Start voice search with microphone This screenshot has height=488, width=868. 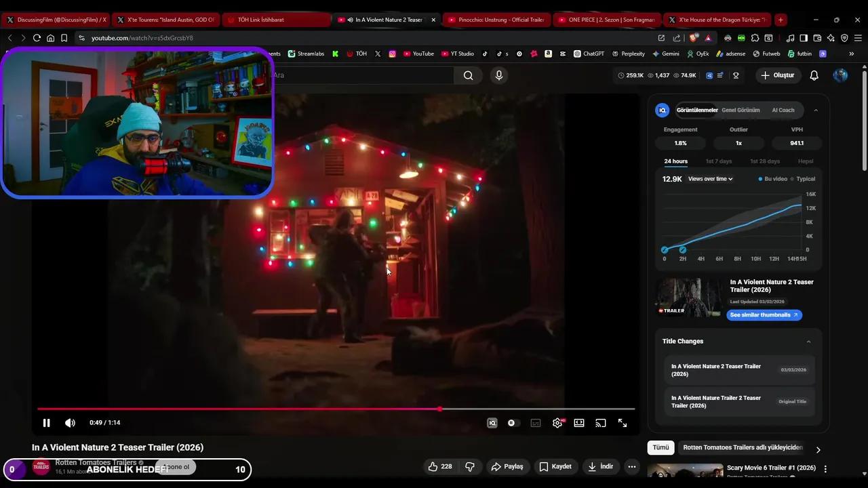click(x=499, y=75)
